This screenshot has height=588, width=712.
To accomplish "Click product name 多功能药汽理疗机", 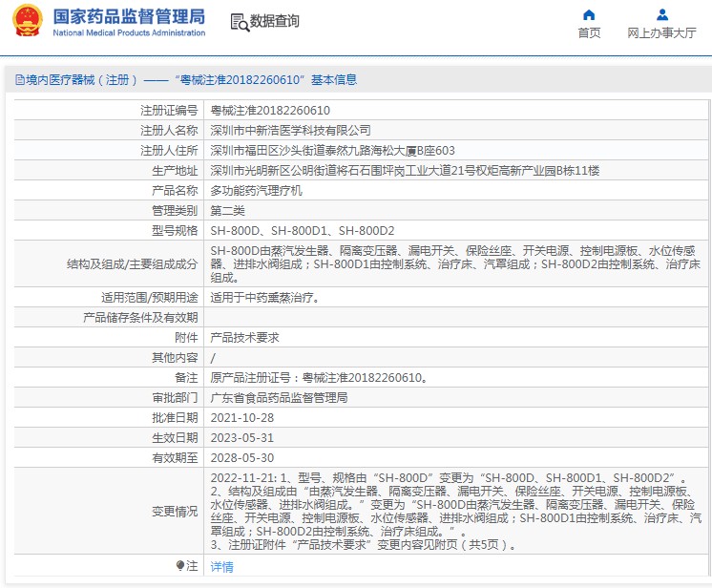I will (x=256, y=191).
